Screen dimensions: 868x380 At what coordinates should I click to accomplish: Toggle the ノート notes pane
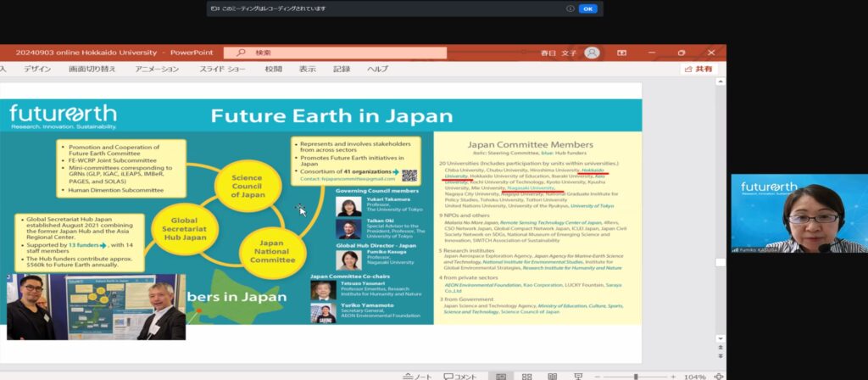(x=418, y=376)
